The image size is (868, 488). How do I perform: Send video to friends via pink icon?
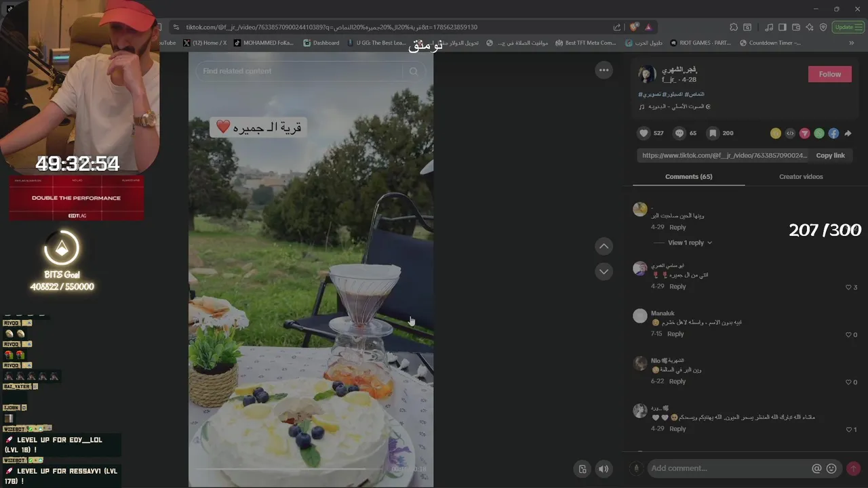pyautogui.click(x=804, y=134)
